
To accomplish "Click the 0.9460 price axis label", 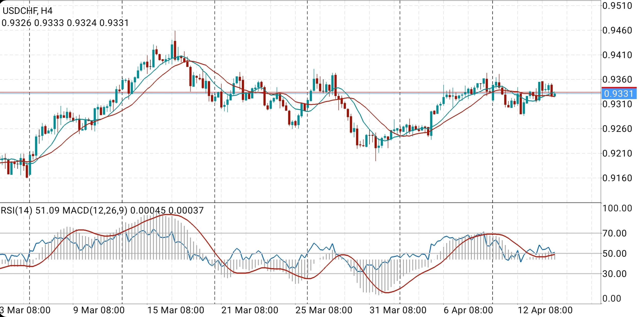I will point(617,30).
